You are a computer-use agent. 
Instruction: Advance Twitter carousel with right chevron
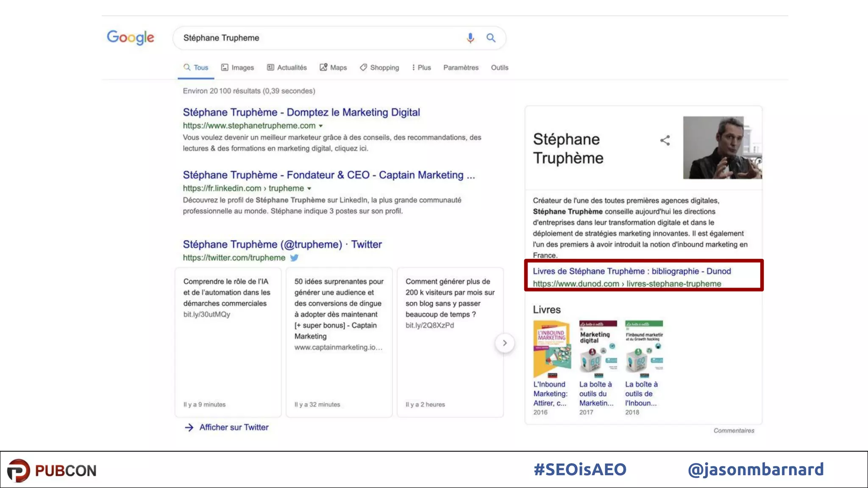(504, 343)
